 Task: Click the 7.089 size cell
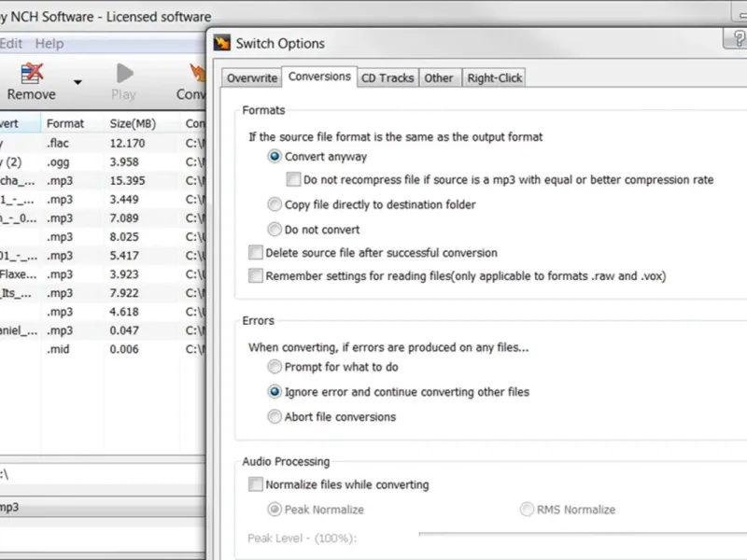pyautogui.click(x=124, y=218)
